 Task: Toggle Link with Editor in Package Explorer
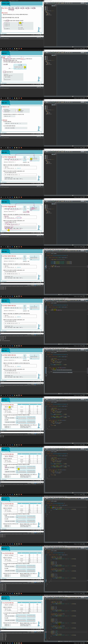(53, 5)
